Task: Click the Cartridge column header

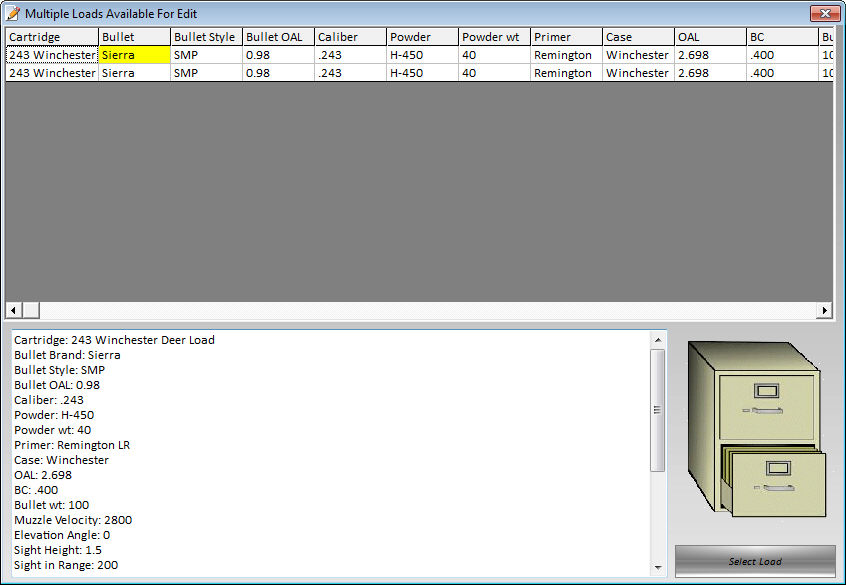Action: 52,37
